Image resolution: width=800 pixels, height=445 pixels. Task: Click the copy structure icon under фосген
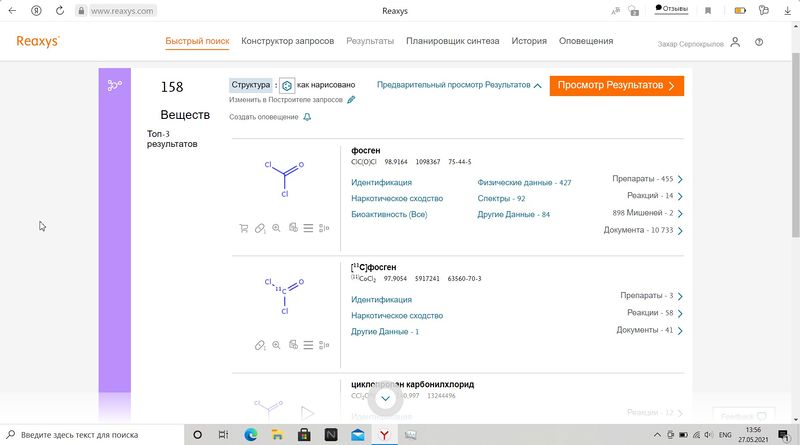[293, 228]
